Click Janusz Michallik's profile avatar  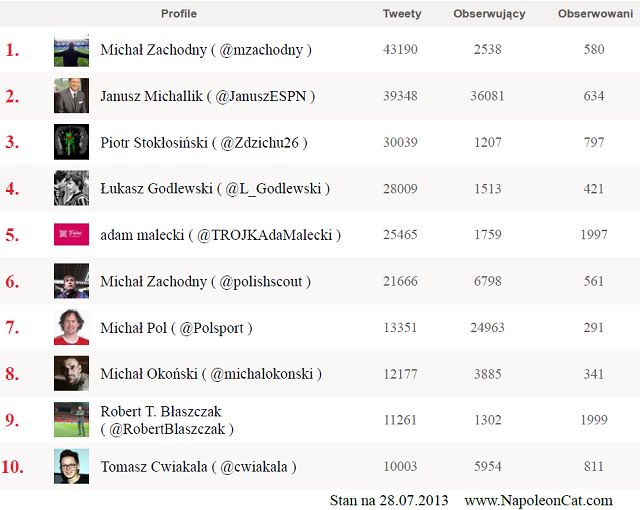tap(71, 96)
